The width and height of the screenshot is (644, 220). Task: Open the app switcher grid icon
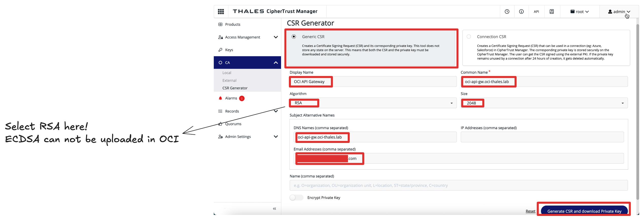click(x=221, y=11)
